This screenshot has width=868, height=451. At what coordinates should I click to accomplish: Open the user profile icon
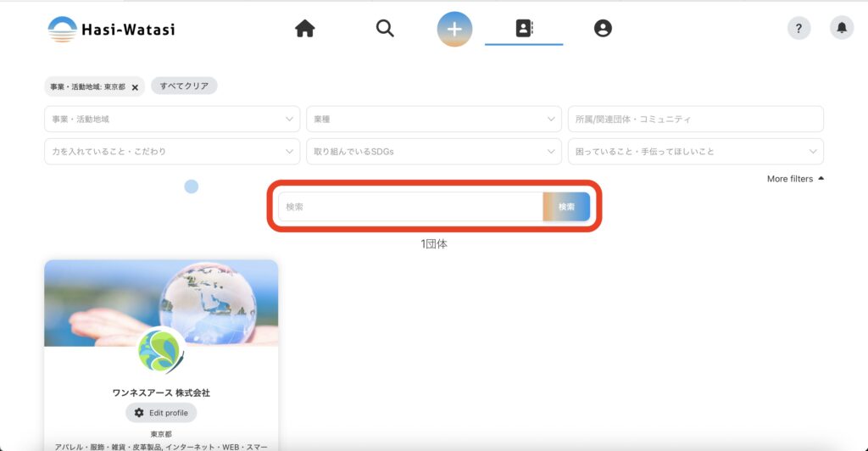pyautogui.click(x=603, y=29)
